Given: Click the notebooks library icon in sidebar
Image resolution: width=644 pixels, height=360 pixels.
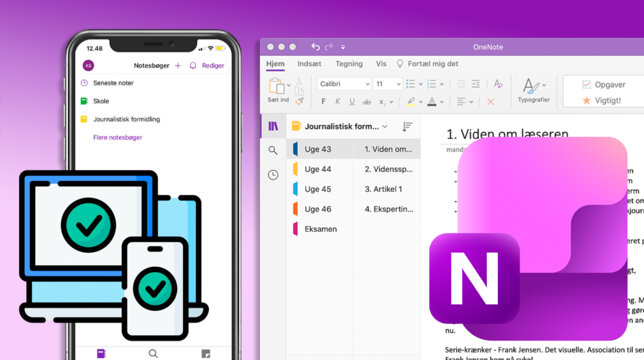Looking at the screenshot, I should [273, 126].
